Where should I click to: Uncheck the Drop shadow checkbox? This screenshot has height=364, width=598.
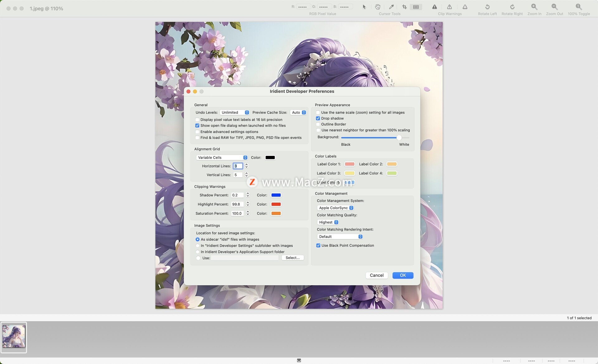[x=318, y=119]
